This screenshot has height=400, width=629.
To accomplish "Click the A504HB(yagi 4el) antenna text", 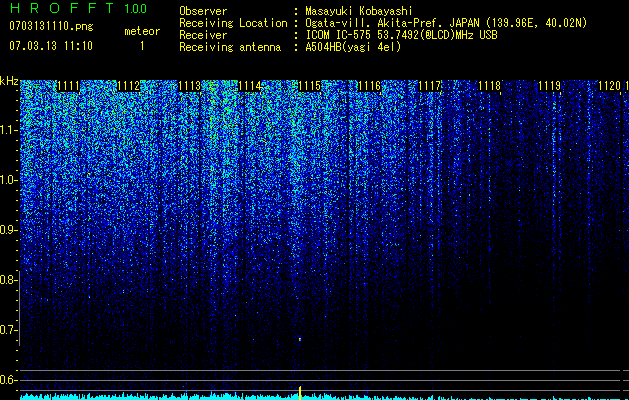I will [x=353, y=47].
